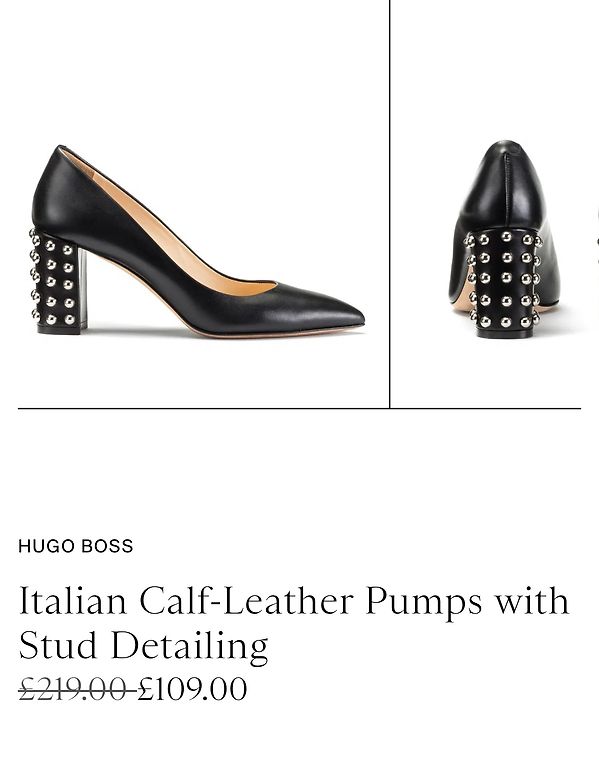Open the HUGO BOSS brand link

[x=75, y=546]
